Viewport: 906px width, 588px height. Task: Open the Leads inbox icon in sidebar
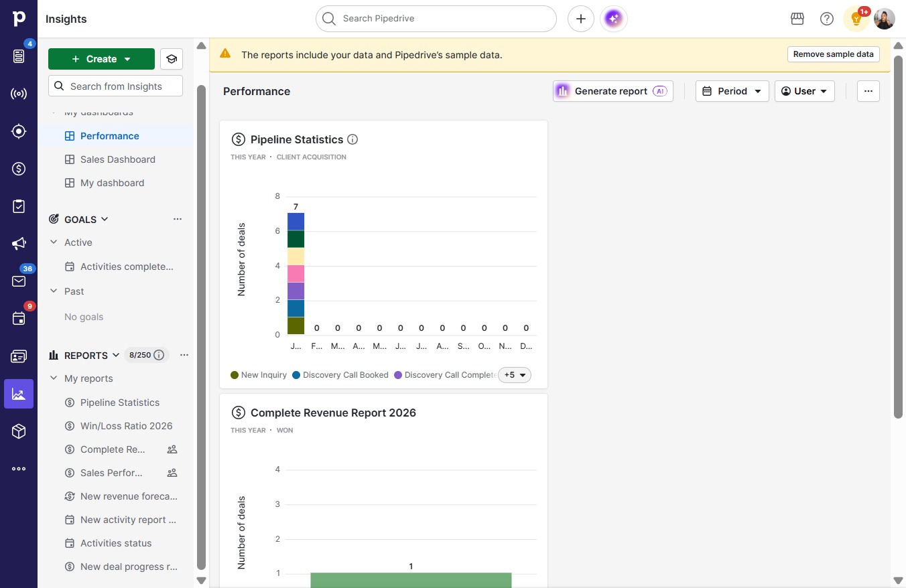click(19, 56)
